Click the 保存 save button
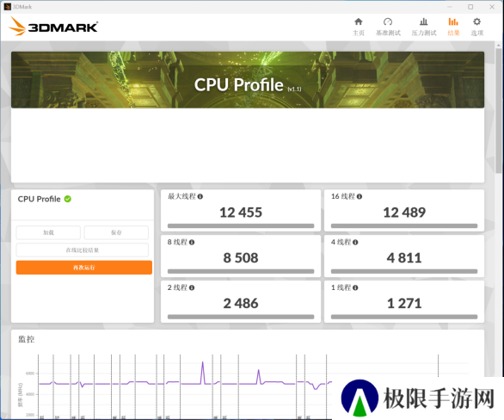Screen dimensions: 504x420 pos(116,232)
